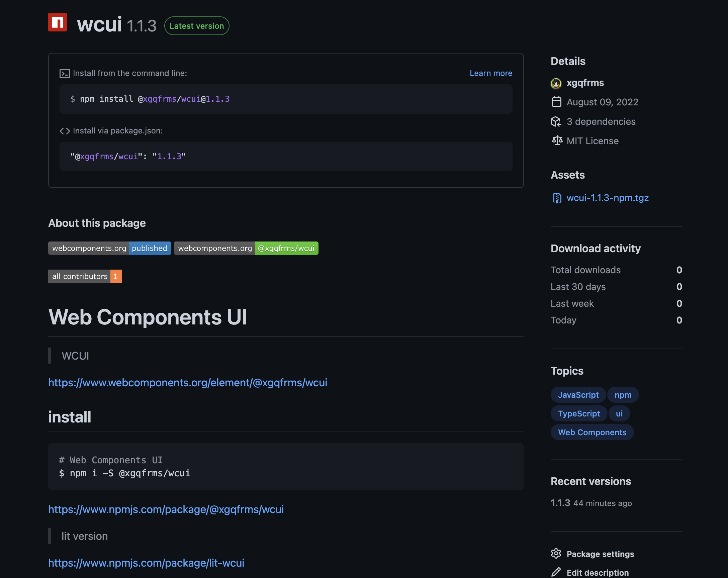Click the "install" heading
Viewport: 728px width, 578px height.
pos(70,417)
